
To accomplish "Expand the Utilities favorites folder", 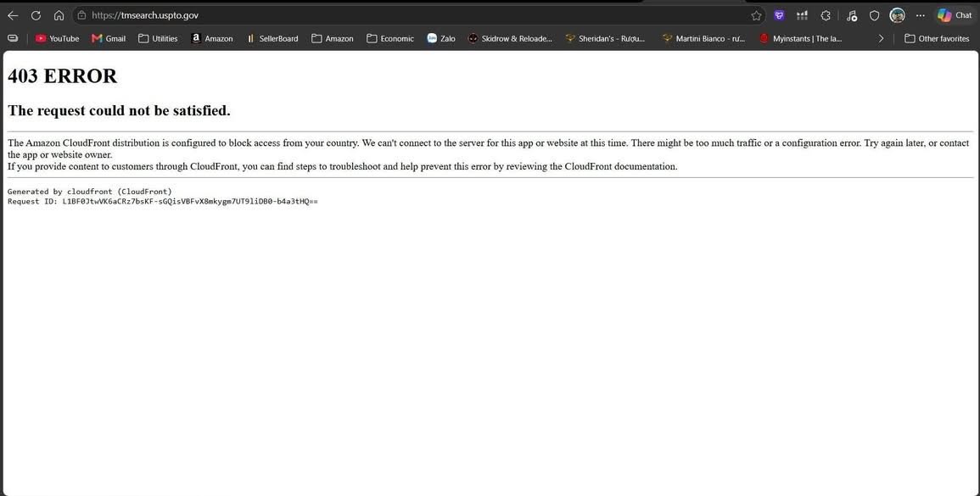I will (x=158, y=39).
